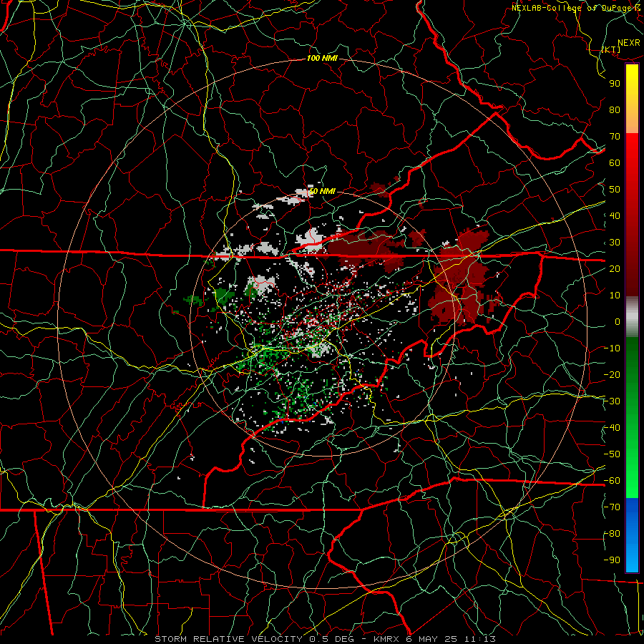The height and width of the screenshot is (644, 644).
Task: Click the [KT] units label
Action: 611,49
